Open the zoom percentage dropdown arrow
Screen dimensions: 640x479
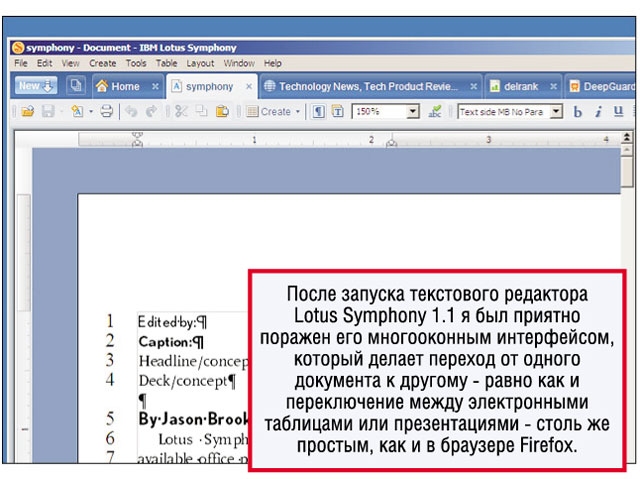[x=413, y=111]
